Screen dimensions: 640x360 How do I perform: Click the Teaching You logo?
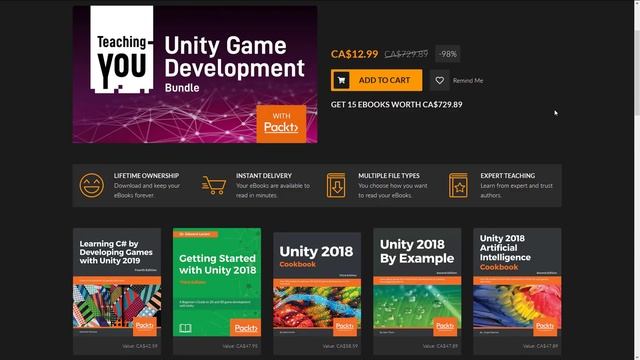click(x=122, y=49)
